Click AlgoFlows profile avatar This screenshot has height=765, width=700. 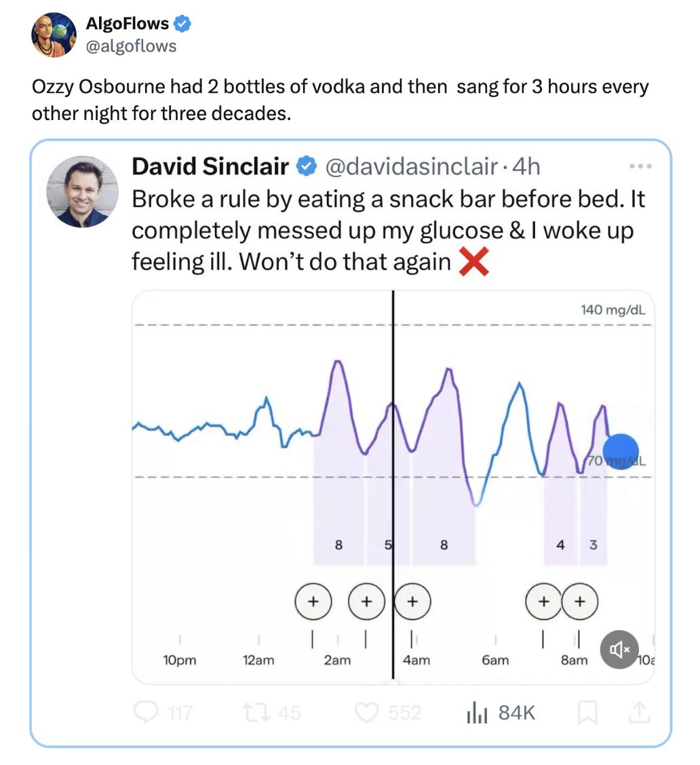pos(54,35)
